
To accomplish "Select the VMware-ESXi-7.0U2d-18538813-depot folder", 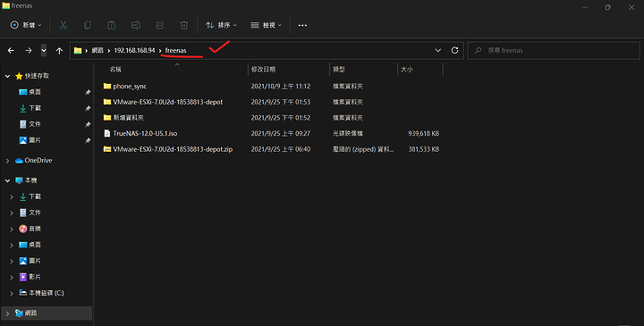I will [x=168, y=102].
